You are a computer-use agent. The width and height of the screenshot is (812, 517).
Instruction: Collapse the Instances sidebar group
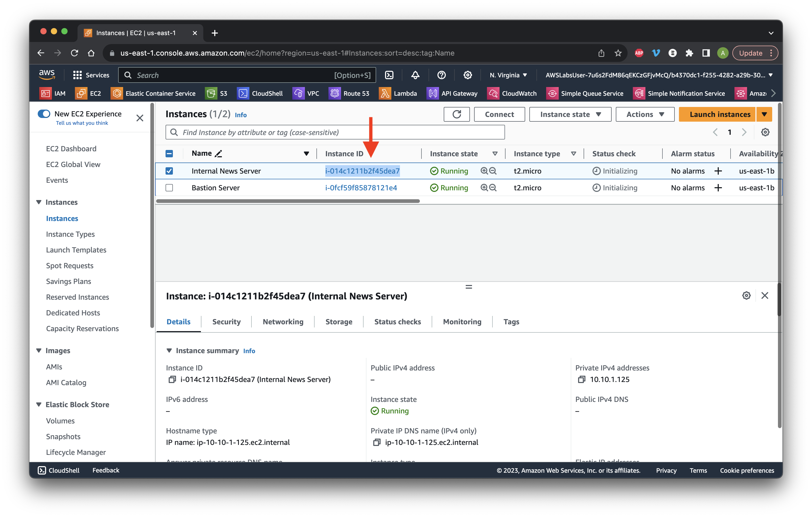(39, 202)
